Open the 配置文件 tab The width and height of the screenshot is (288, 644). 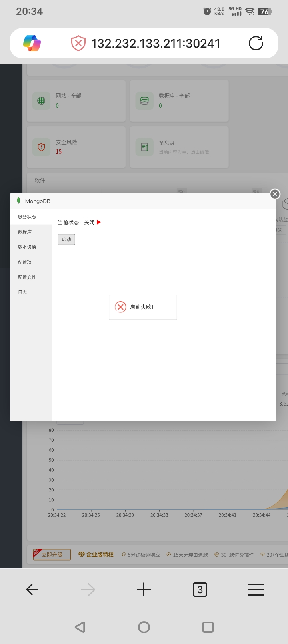[x=31, y=277]
